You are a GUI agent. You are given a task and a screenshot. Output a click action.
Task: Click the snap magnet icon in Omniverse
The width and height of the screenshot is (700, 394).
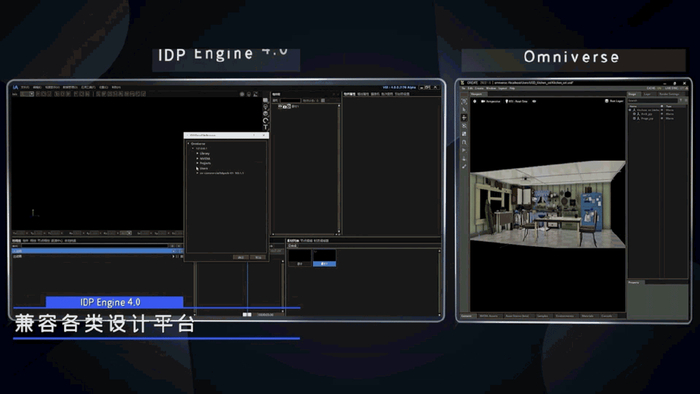(x=464, y=142)
